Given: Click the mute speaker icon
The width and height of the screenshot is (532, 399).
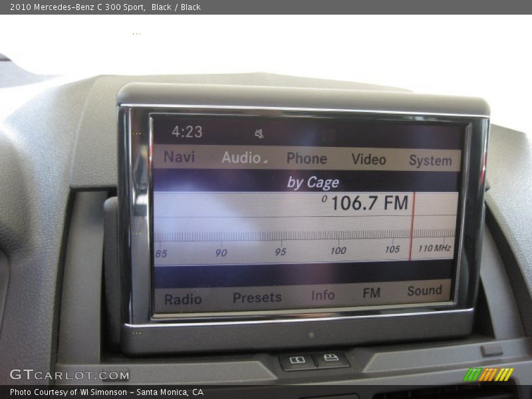Looking at the screenshot, I should [259, 134].
